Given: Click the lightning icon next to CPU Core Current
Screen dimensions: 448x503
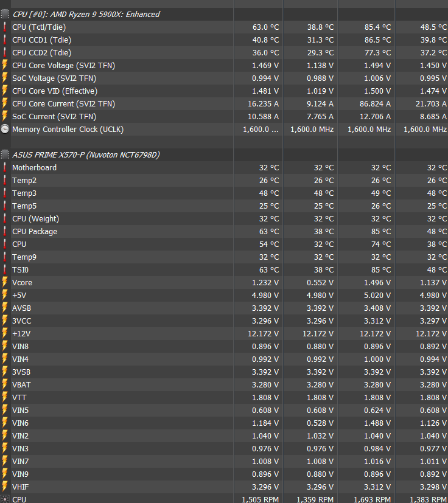Looking at the screenshot, I should (x=5, y=104).
